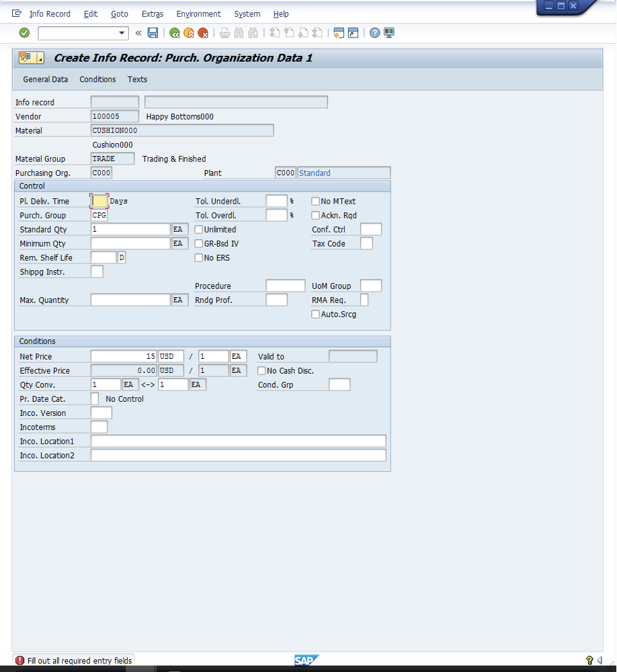Open the Goto menu
The width and height of the screenshot is (617, 672).
(x=119, y=13)
